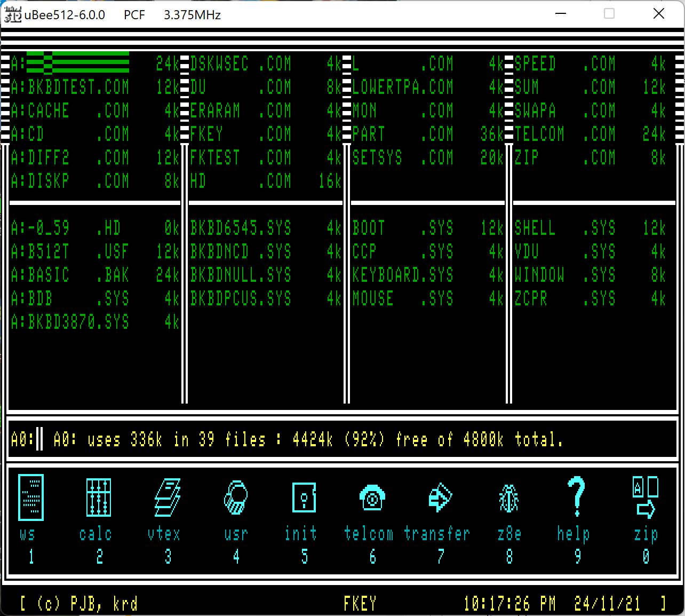The width and height of the screenshot is (685, 616).
Task: Pick KEYBOARD.SYS in the lower listing
Action: click(x=403, y=275)
